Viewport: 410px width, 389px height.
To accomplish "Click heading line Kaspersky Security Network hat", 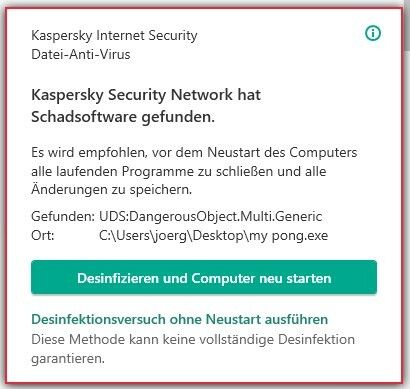I will coord(146,95).
